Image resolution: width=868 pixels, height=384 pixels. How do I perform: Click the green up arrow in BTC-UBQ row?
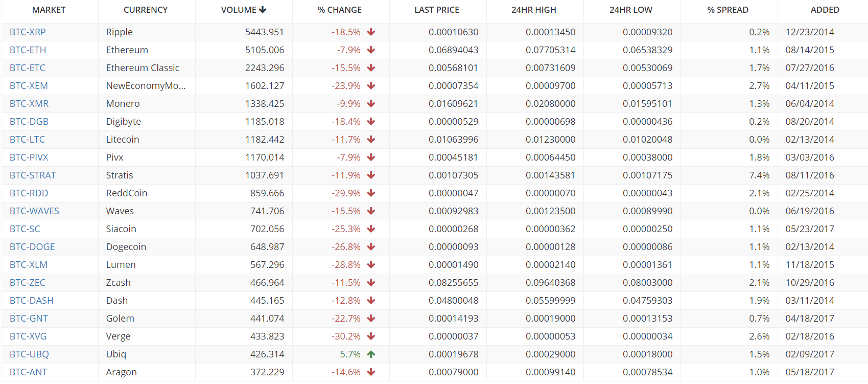[371, 354]
